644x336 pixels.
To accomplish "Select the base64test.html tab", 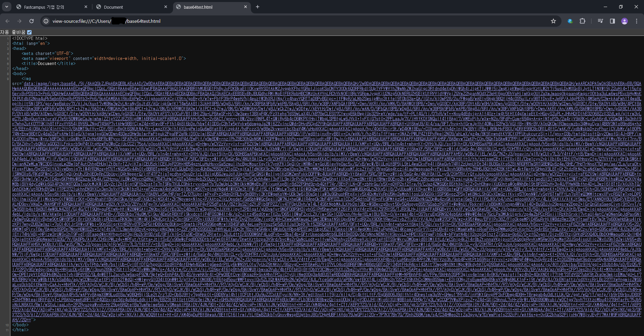I will [x=212, y=7].
